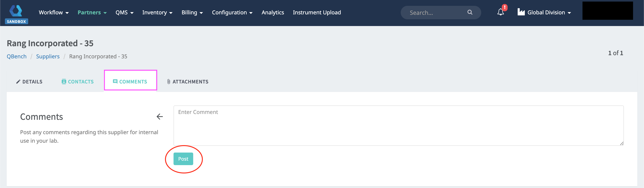Expand the Global Division selector
644x188 pixels.
click(549, 13)
